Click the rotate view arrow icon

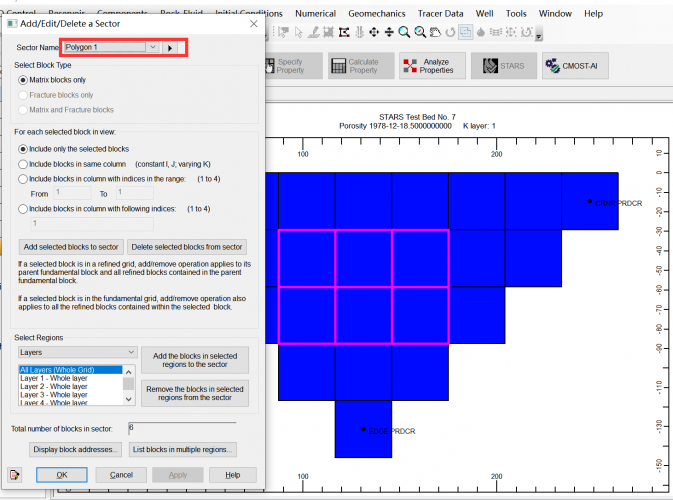click(451, 33)
